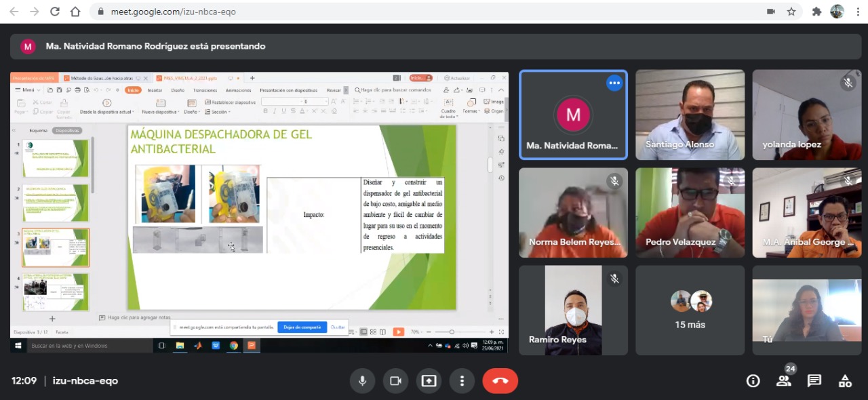Click the camera permission icon in address bar

(x=771, y=12)
